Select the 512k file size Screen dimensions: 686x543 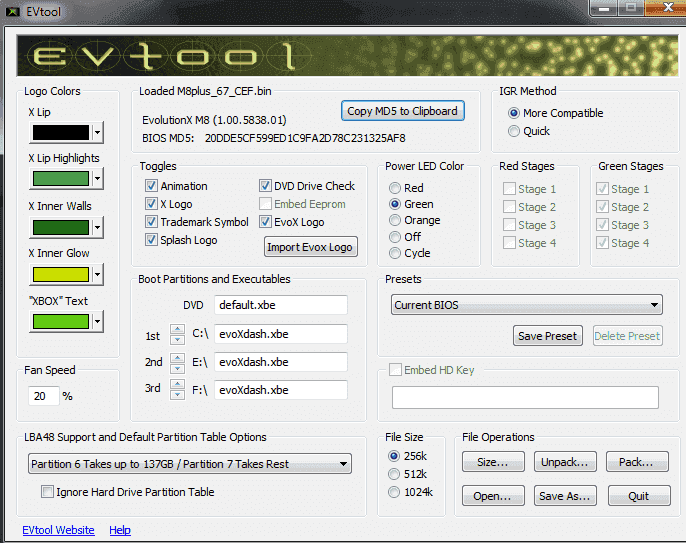coord(394,474)
